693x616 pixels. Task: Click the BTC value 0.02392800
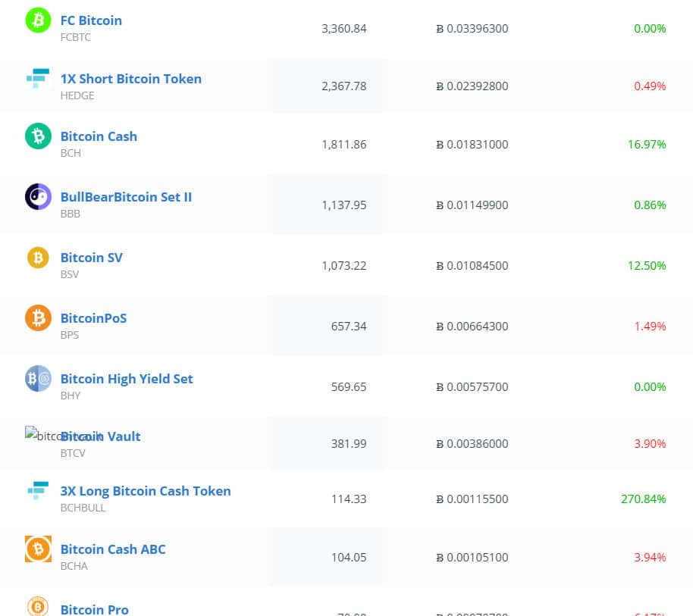472,86
